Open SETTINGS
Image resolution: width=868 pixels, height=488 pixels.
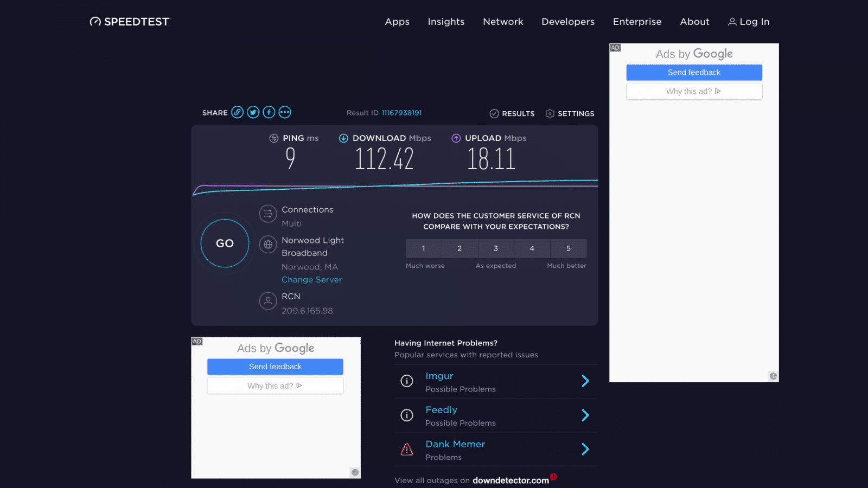[570, 113]
